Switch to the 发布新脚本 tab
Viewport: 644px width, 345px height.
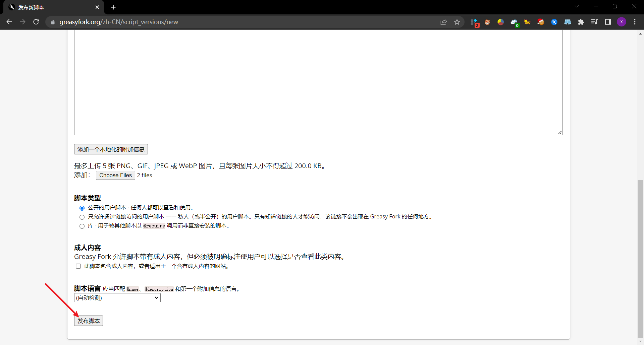pos(54,7)
